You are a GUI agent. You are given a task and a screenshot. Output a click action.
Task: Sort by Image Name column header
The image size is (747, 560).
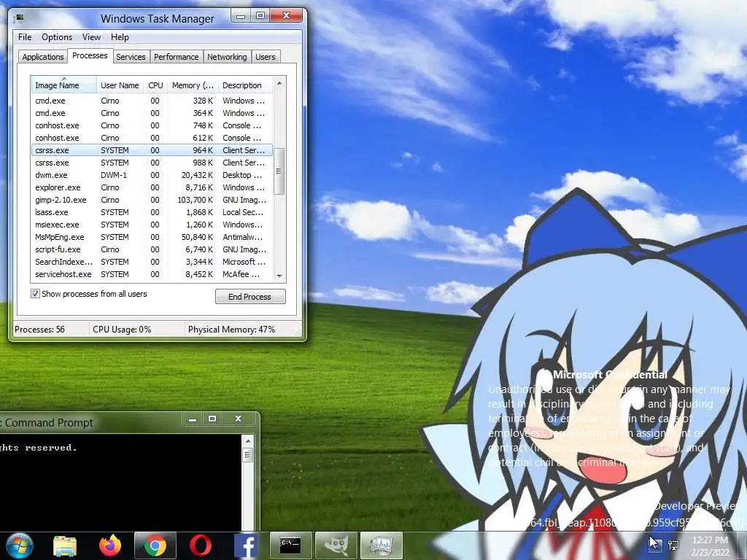64,85
